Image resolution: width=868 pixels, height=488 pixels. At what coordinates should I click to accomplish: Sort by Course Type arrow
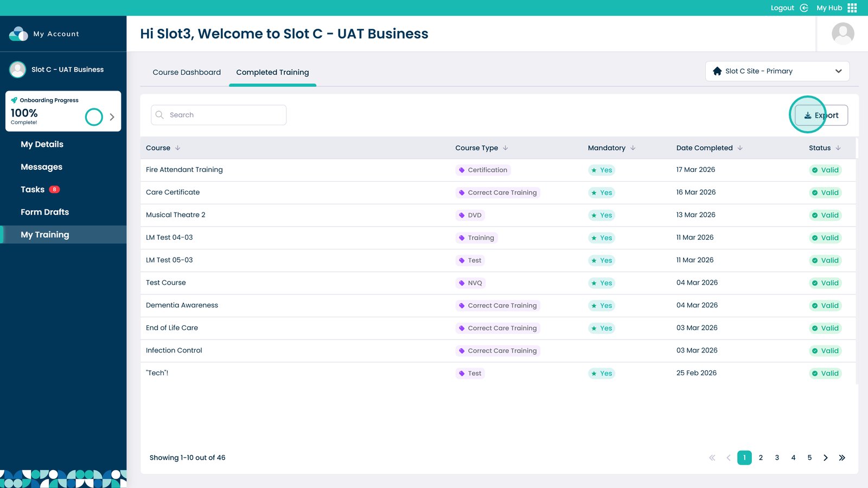point(505,148)
